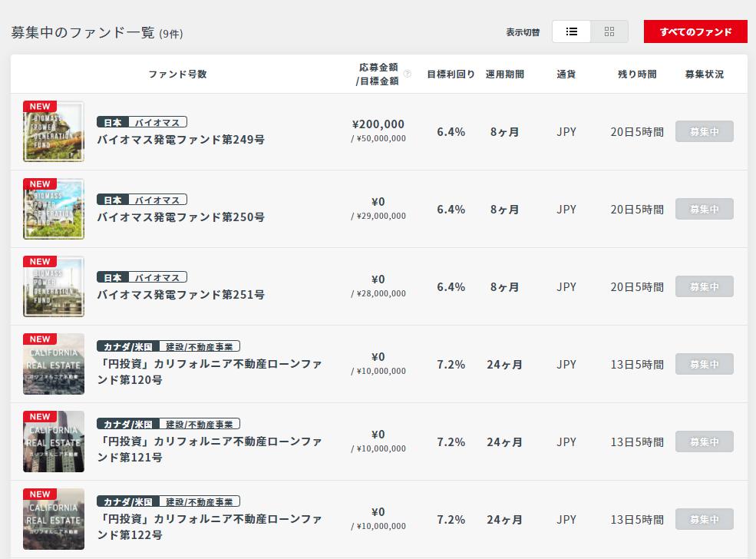Click the ファンド号数 column header

click(177, 74)
